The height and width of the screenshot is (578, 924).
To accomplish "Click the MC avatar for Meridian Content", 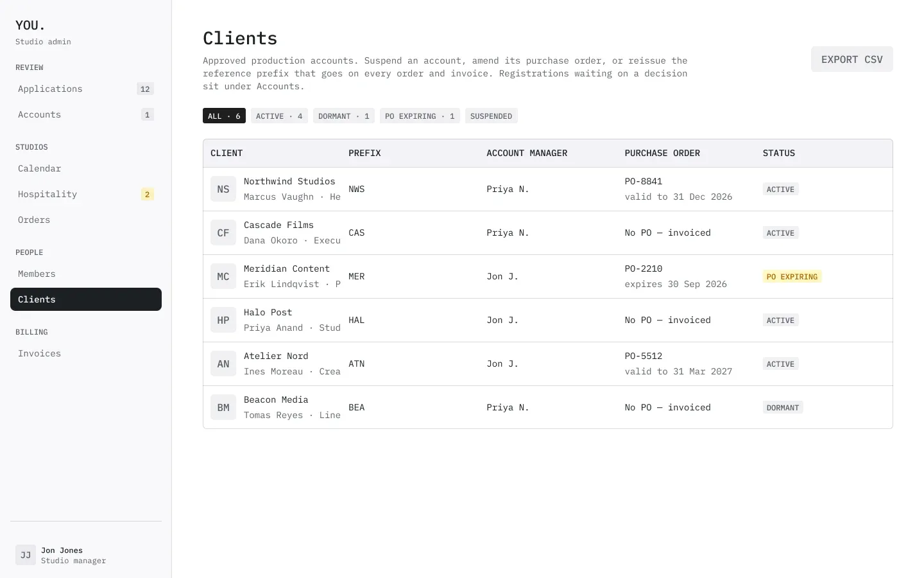I will point(223,276).
